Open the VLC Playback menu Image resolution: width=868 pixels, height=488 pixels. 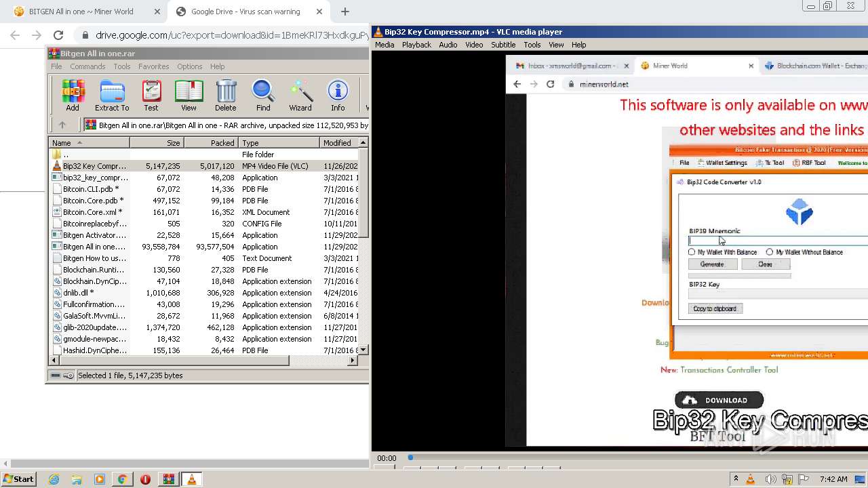(x=416, y=45)
